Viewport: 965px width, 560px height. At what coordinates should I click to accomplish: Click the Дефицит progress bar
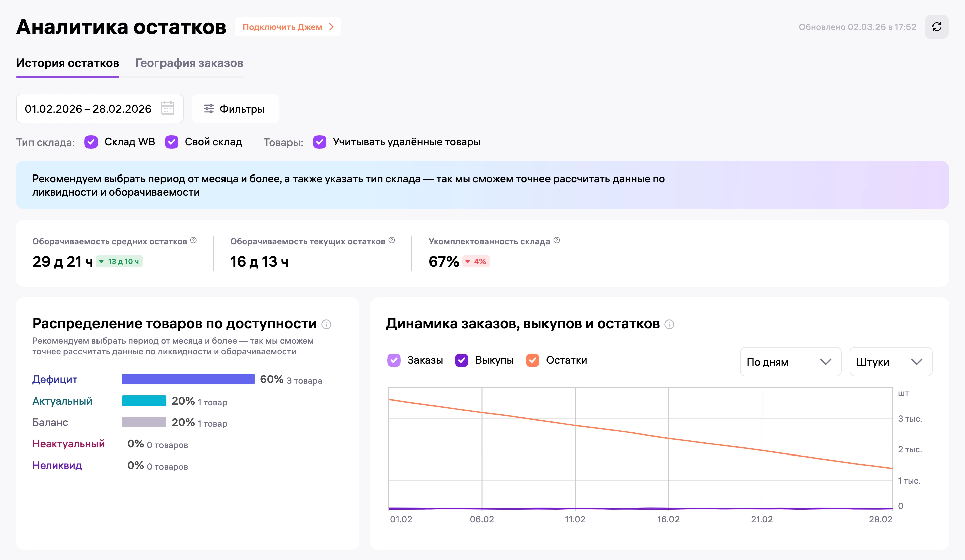pos(188,379)
